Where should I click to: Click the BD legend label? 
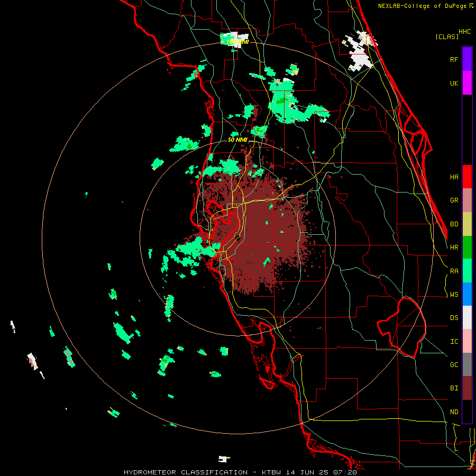click(454, 224)
